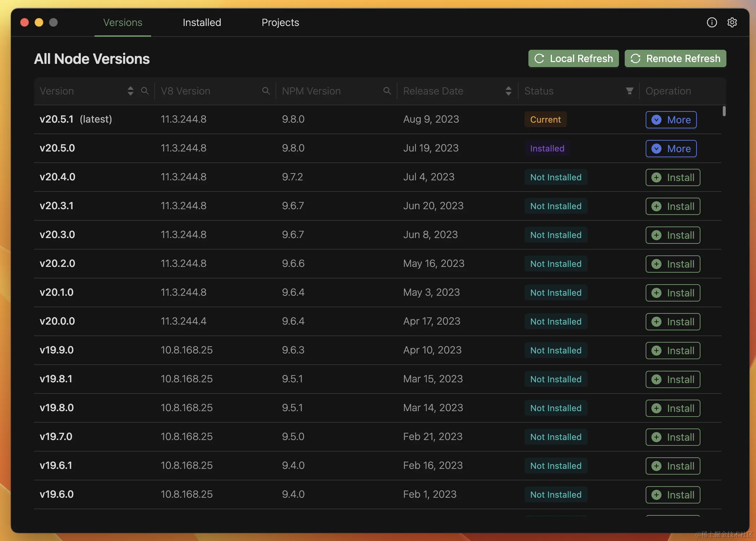
Task: Click the table vertical scrollbar thumb
Action: click(x=724, y=111)
